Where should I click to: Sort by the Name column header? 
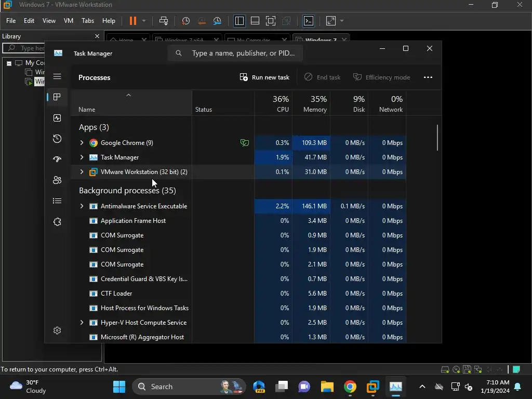131,104
